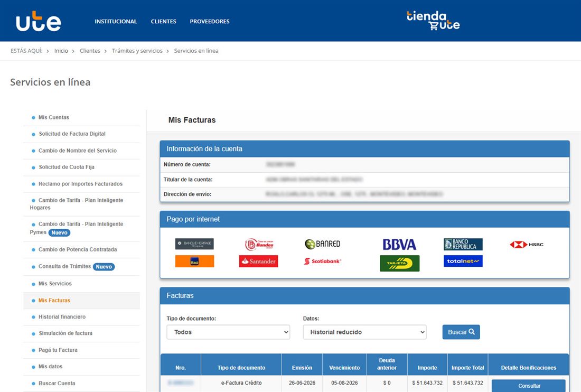Click the Buscar button
The image size is (581, 392).
(x=461, y=332)
